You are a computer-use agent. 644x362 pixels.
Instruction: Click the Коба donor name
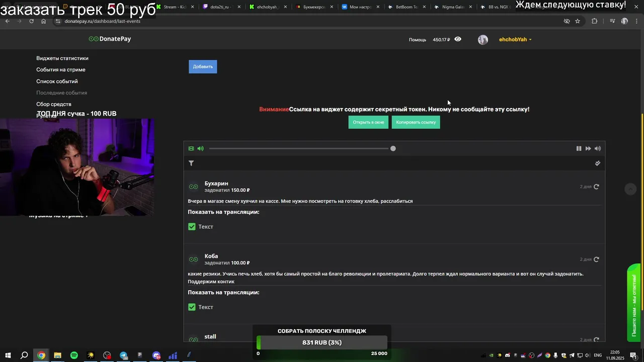pyautogui.click(x=211, y=256)
